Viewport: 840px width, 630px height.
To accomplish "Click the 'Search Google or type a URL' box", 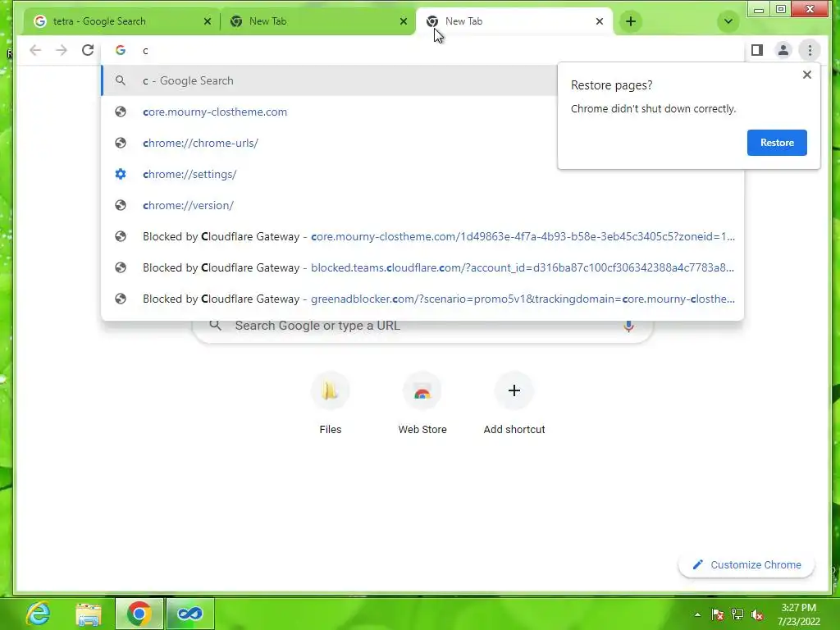I will pos(422,326).
